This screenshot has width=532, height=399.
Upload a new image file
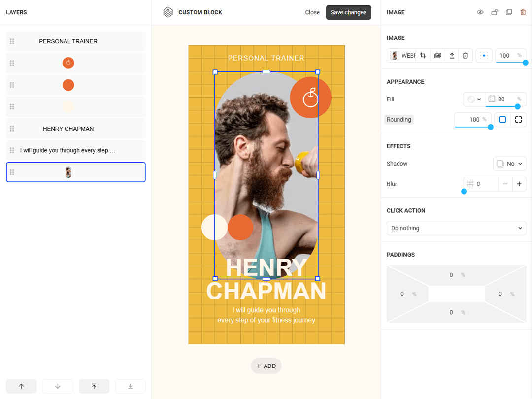[452, 55]
